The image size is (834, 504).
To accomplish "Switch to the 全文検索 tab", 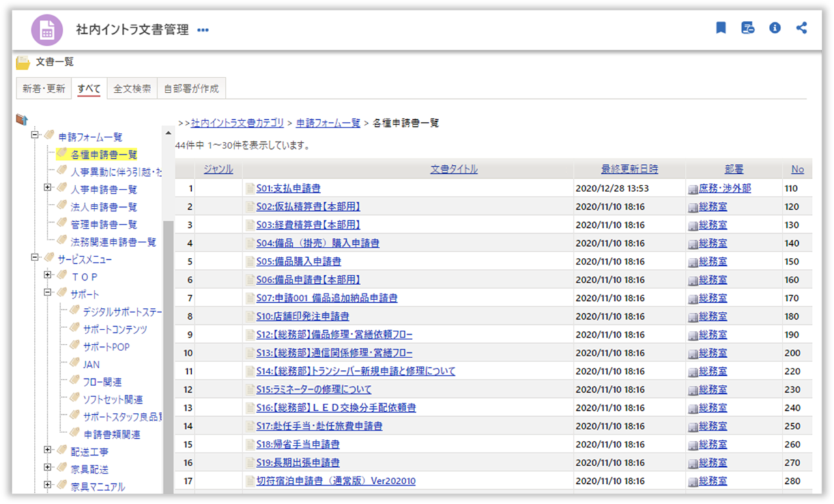I will pos(132,89).
